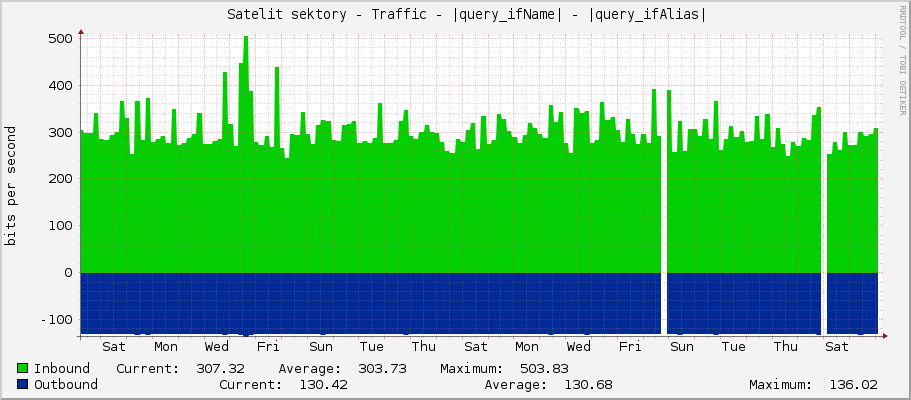This screenshot has height=400, width=911.
Task: Click the 400 y-axis tick label
Action: click(x=60, y=85)
